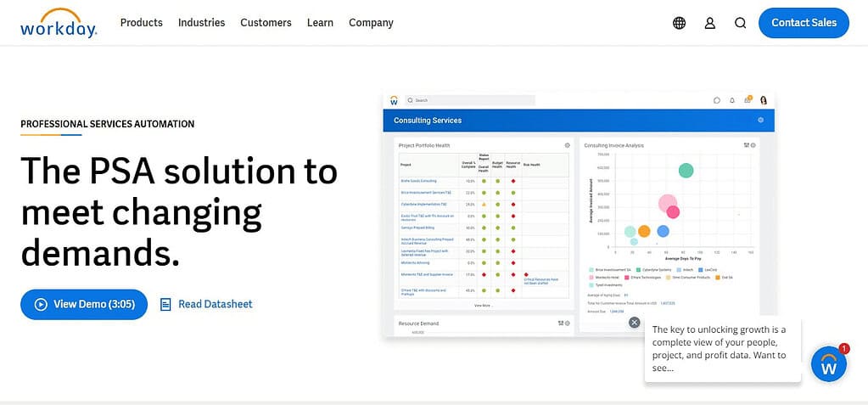Click the globe language selector icon

pos(680,23)
